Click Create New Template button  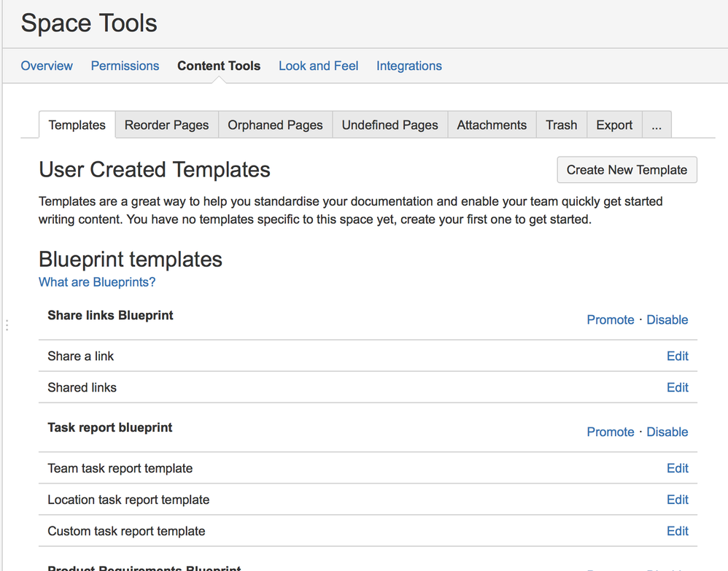point(627,170)
